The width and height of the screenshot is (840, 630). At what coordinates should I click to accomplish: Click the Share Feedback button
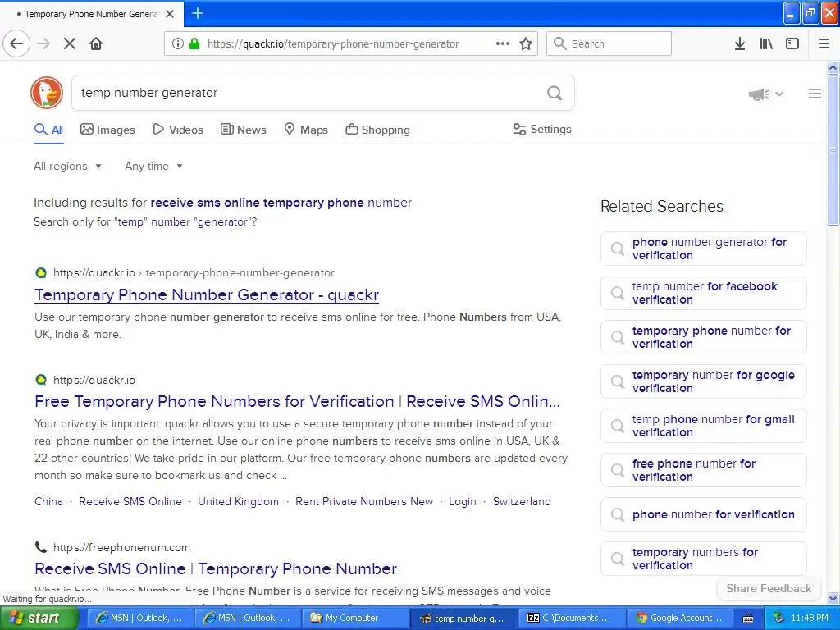[769, 588]
